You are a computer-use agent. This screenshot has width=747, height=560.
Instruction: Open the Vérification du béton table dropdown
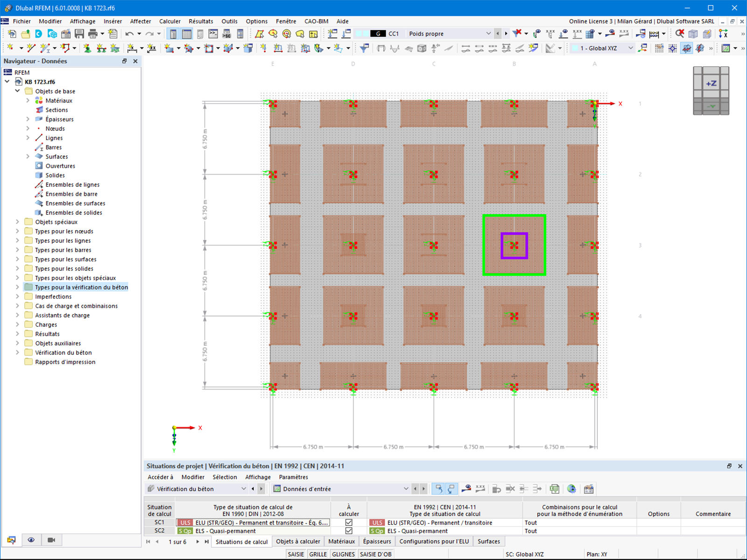pos(243,489)
